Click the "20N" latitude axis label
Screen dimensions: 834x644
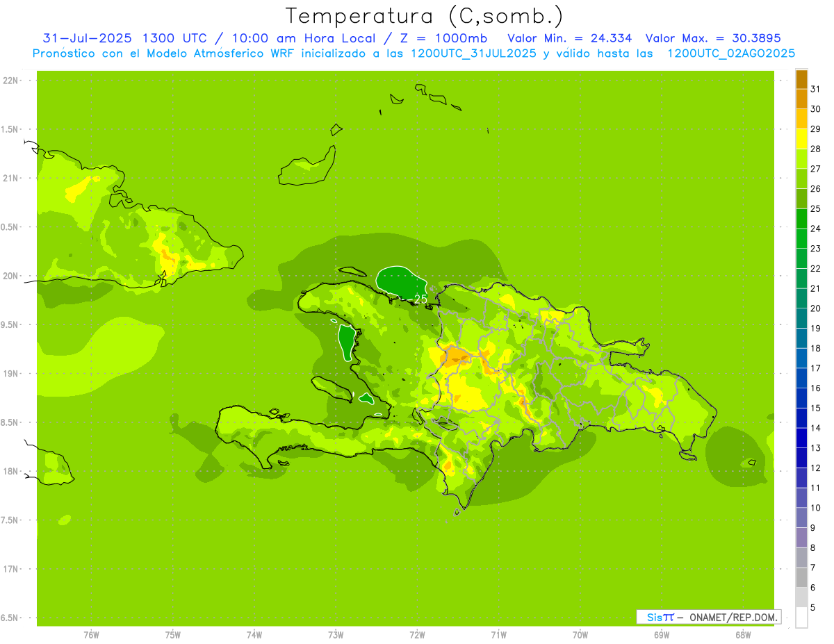coord(10,276)
